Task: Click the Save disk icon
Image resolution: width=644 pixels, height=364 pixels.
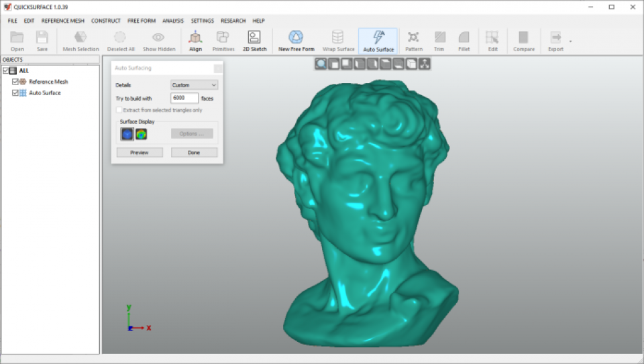Action: pyautogui.click(x=42, y=38)
